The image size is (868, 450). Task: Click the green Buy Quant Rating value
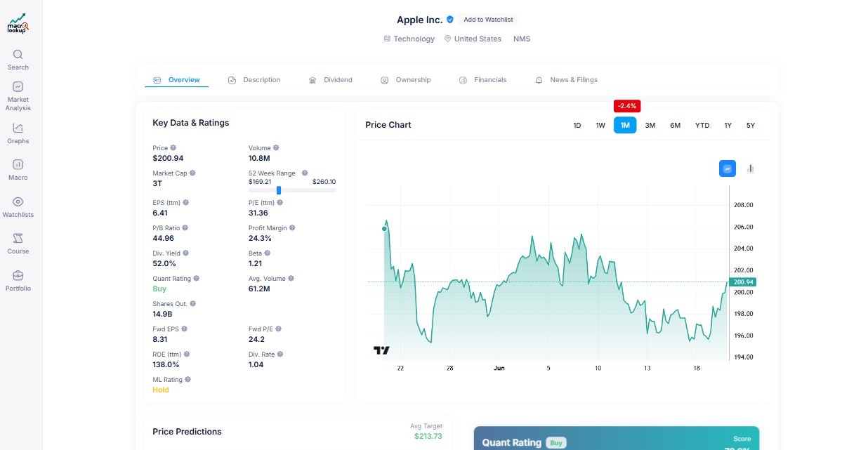[x=159, y=289]
